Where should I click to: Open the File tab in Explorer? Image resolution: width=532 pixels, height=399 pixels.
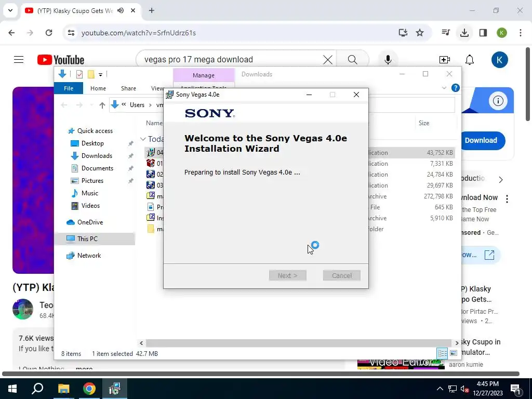point(69,88)
